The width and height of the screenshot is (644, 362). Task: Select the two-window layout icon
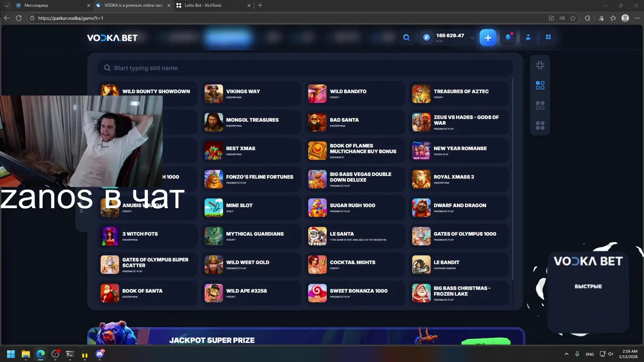pos(540,106)
